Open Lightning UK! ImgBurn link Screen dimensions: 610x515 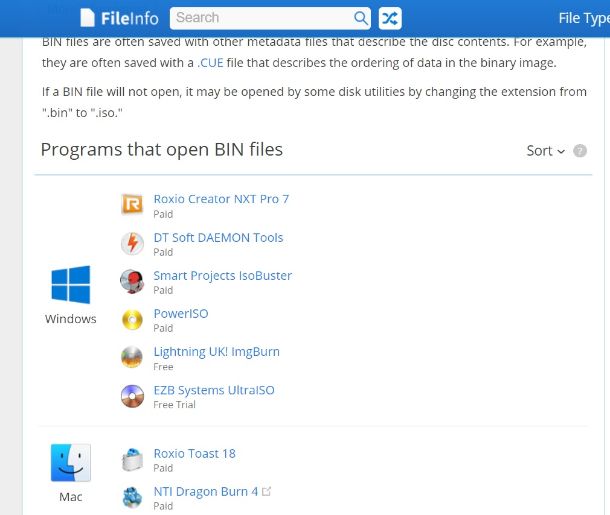(x=217, y=352)
